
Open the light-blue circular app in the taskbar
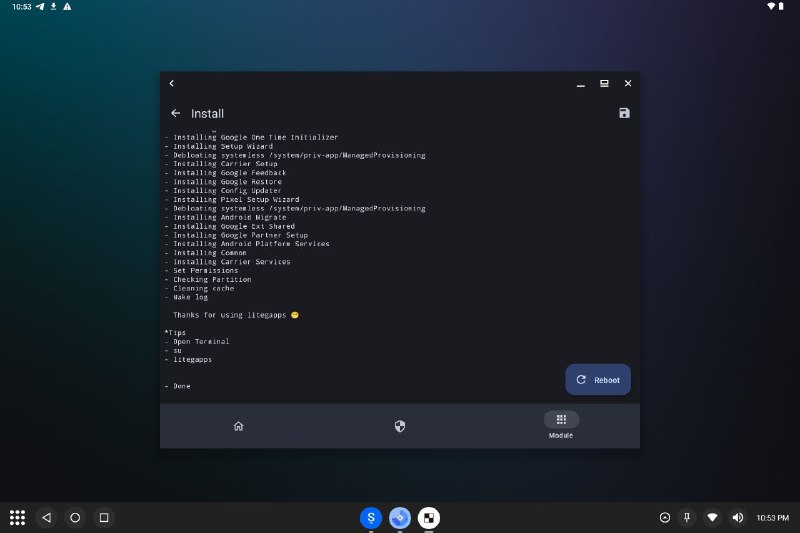[x=400, y=518]
